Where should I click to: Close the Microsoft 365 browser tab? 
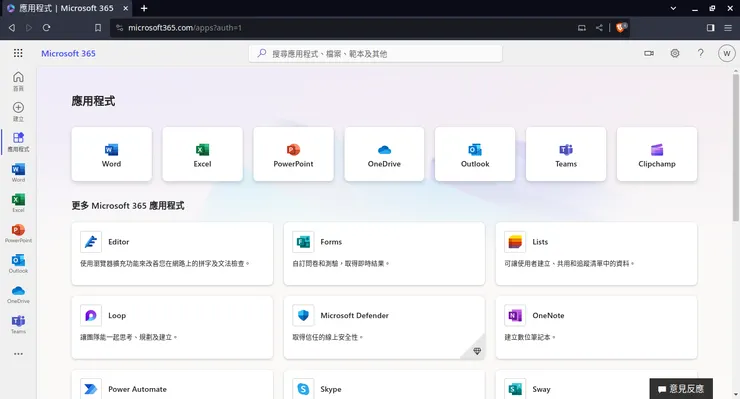[125, 8]
